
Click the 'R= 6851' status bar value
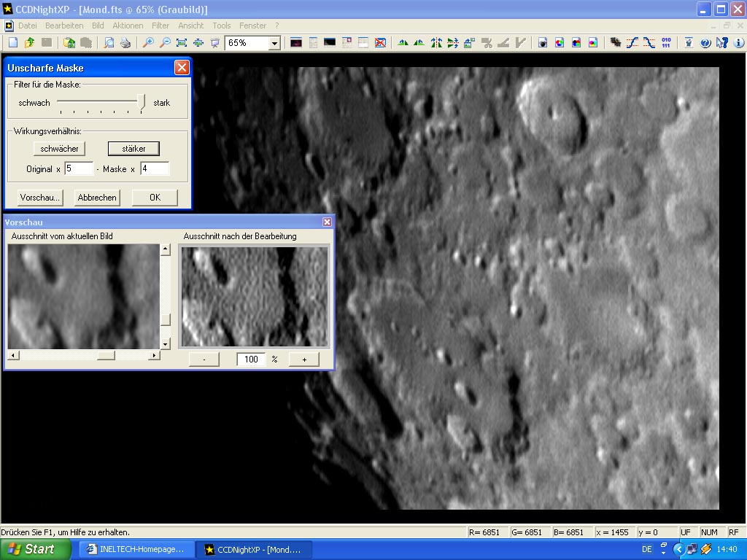click(484, 532)
